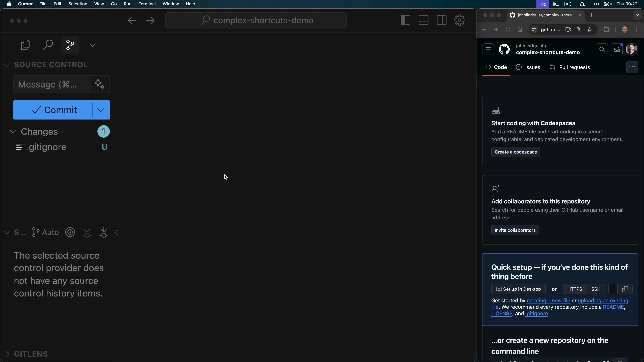Open GitHub notifications inbox icon
The width and height of the screenshot is (644, 362).
[616, 49]
